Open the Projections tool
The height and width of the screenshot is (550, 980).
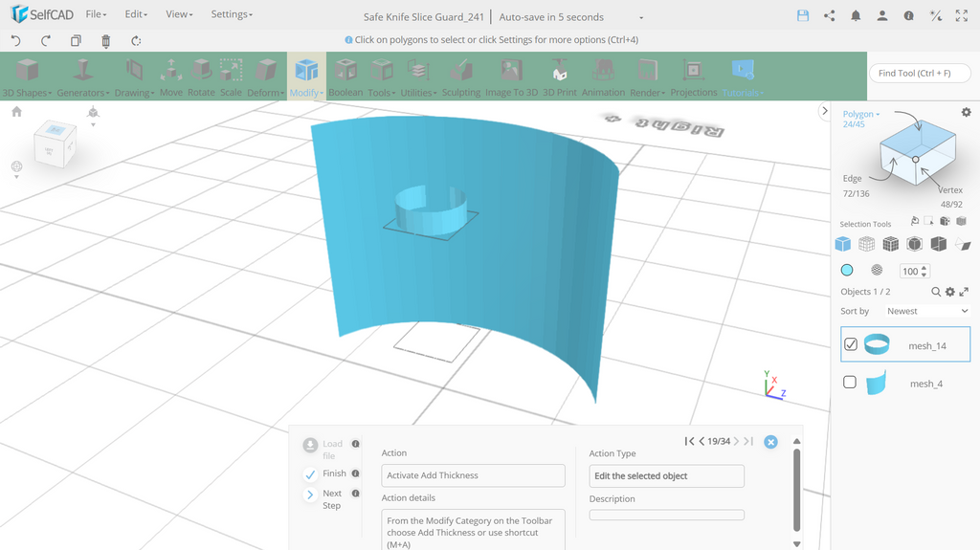(x=694, y=78)
